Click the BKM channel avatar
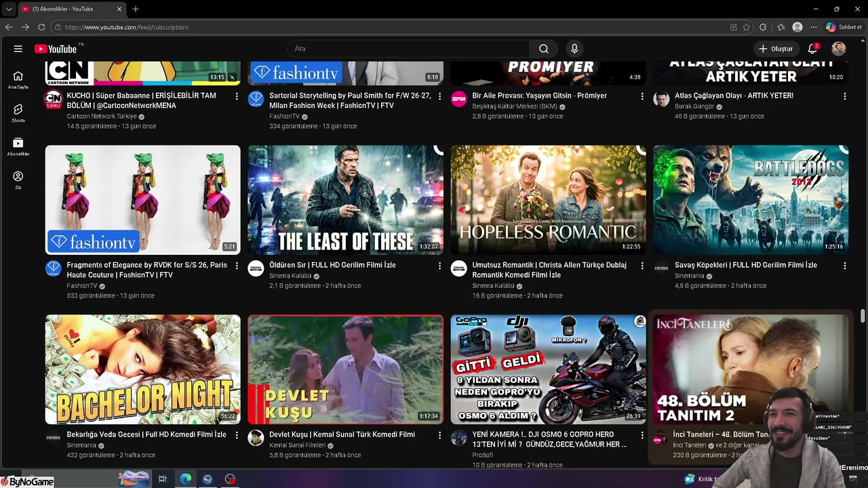The height and width of the screenshot is (488, 868). pos(459,99)
